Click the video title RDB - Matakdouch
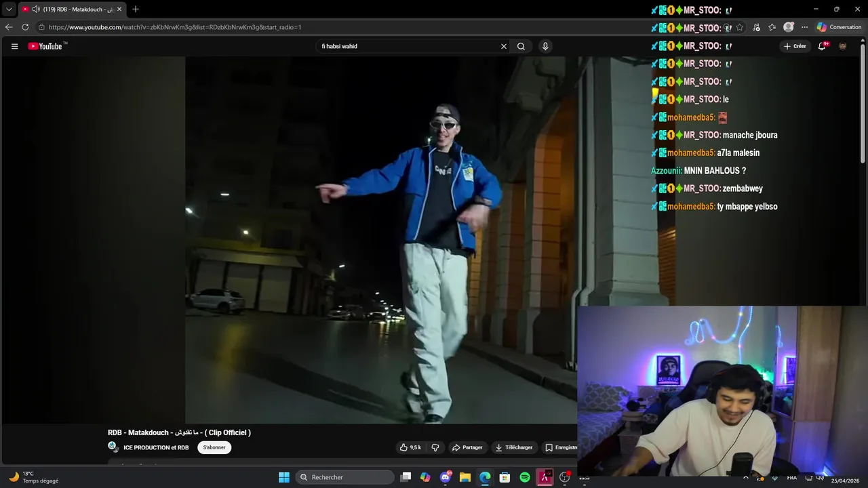 click(x=179, y=432)
